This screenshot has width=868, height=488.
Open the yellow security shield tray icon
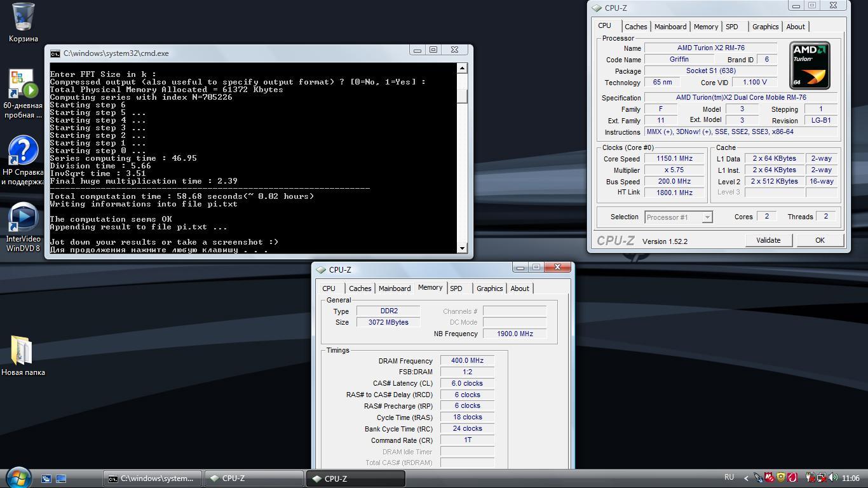tap(781, 478)
